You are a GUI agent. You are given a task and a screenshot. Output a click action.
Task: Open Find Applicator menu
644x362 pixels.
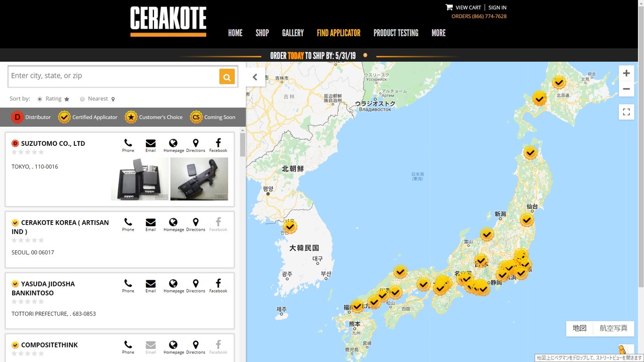point(339,33)
